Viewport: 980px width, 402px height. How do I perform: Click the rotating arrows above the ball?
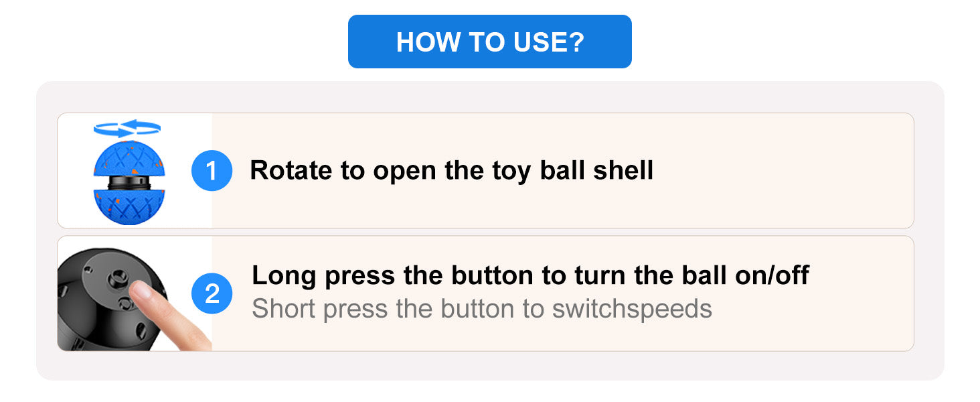point(127,128)
